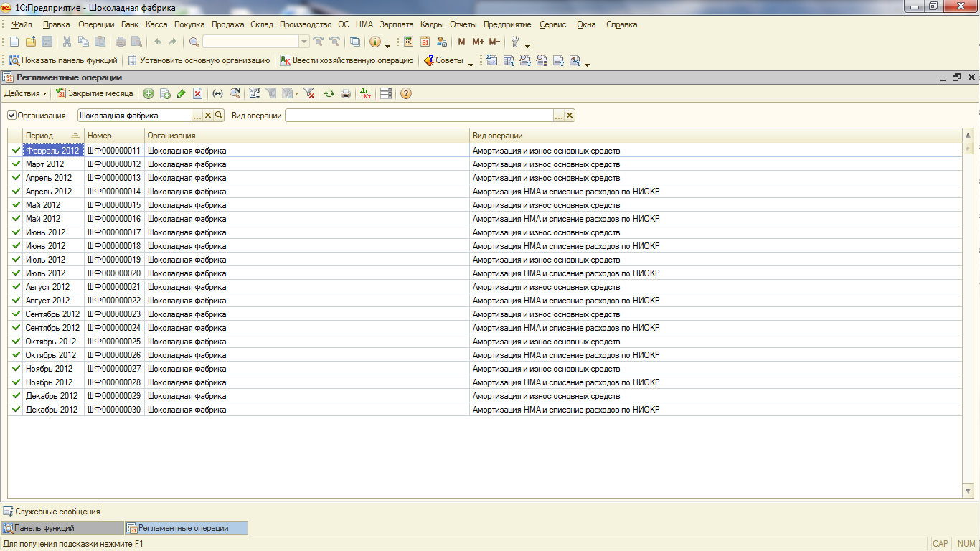The height and width of the screenshot is (551, 980).
Task: Click the Edit pencil icon
Action: tap(181, 93)
